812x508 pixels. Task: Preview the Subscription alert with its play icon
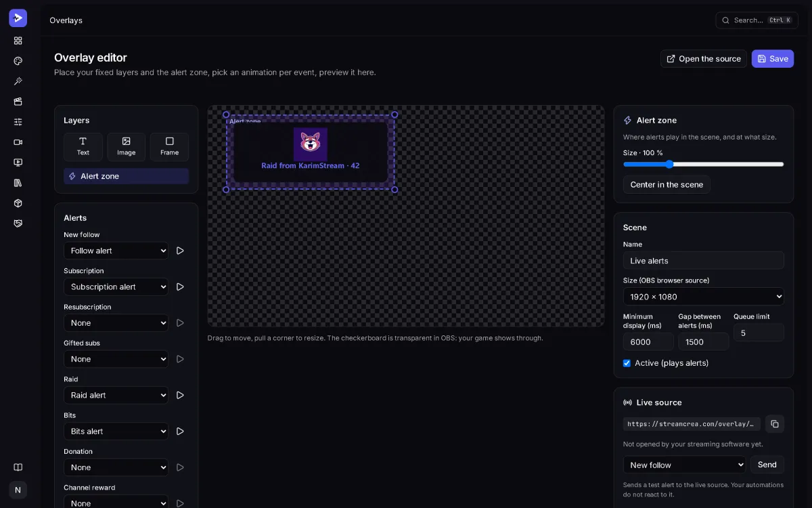tap(180, 287)
